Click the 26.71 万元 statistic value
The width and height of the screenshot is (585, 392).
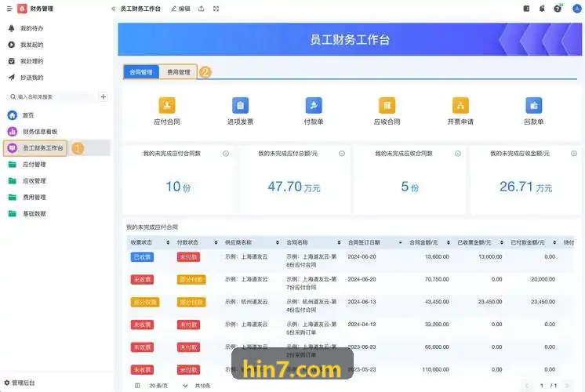pyautogui.click(x=525, y=187)
